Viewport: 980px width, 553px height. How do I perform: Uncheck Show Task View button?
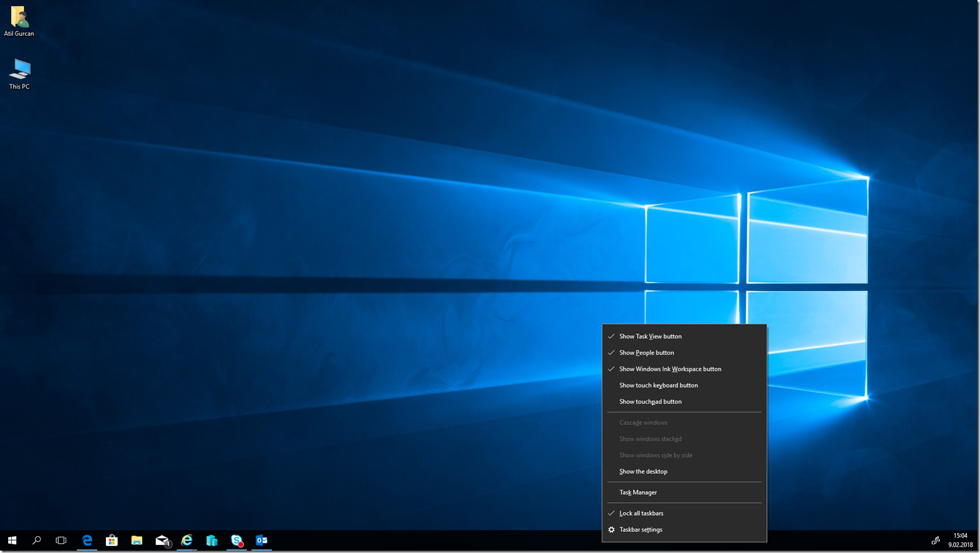(x=684, y=336)
